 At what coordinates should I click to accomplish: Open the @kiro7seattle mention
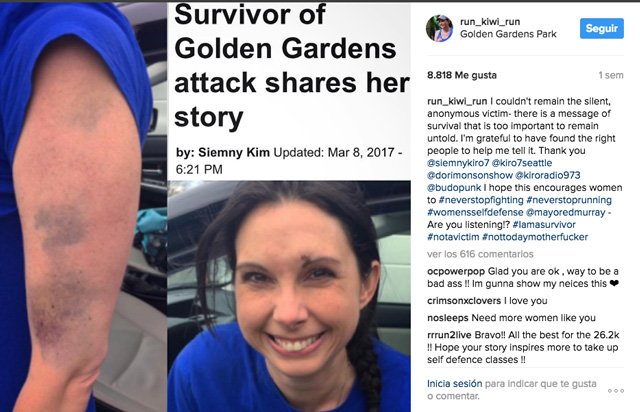coord(522,163)
